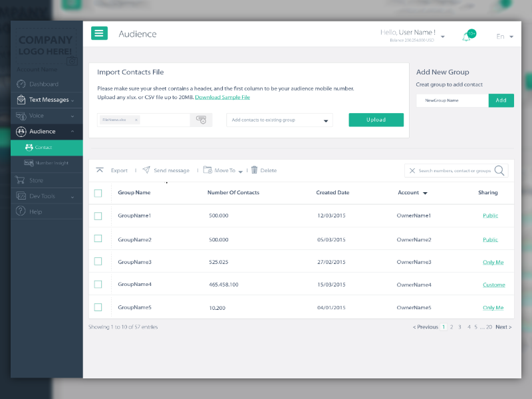
Task: Tick the select-all checkbox in table header
Action: point(98,193)
